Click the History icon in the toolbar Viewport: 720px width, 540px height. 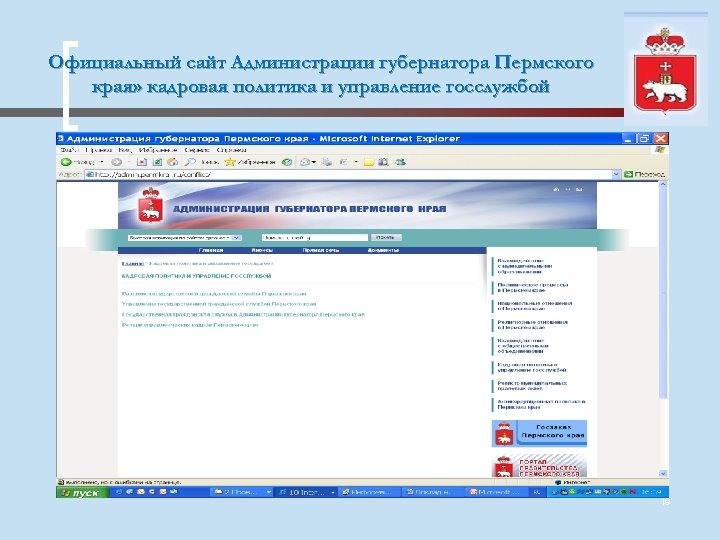[287, 162]
